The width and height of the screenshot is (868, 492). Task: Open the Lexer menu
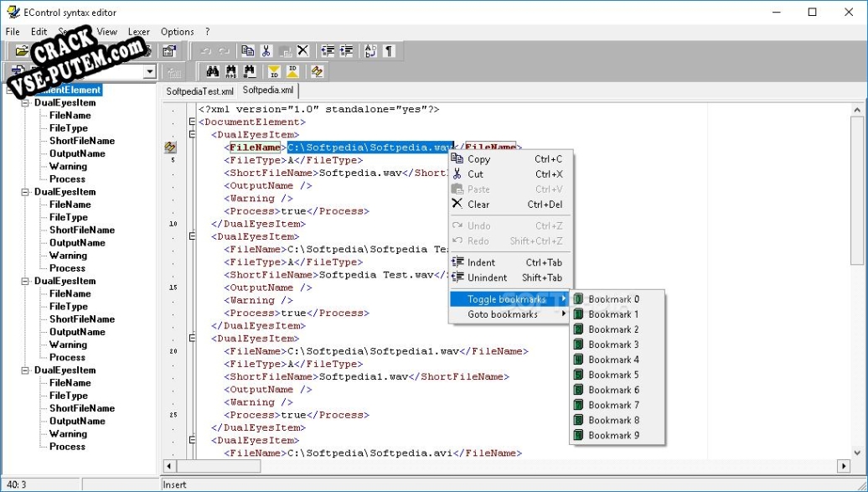(138, 32)
